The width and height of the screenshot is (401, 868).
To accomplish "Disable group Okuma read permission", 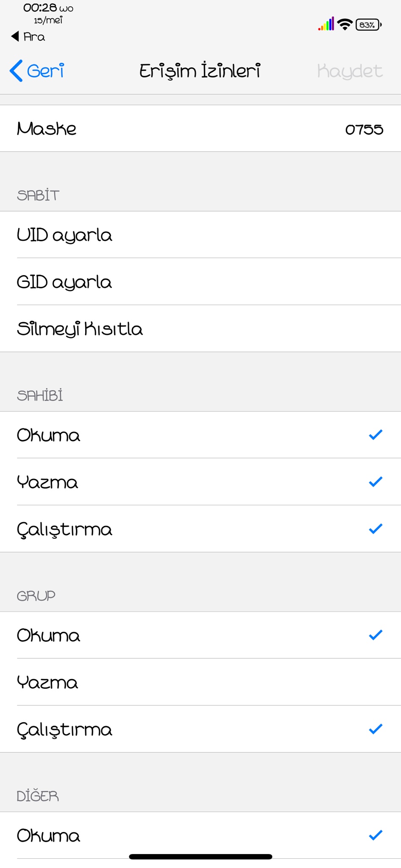I will pyautogui.click(x=375, y=635).
